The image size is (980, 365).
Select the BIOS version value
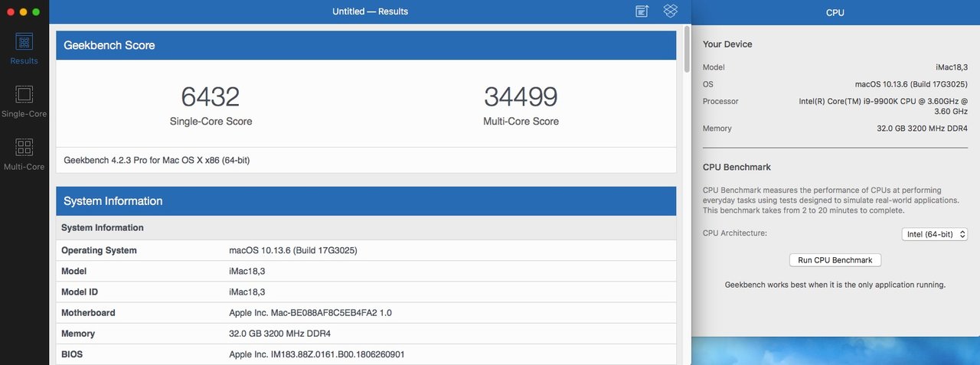click(x=317, y=354)
